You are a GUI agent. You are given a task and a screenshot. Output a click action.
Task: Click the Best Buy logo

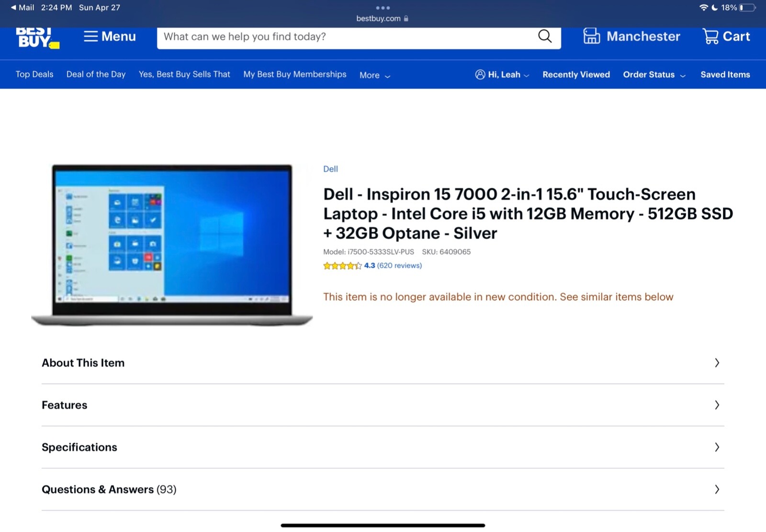point(37,38)
